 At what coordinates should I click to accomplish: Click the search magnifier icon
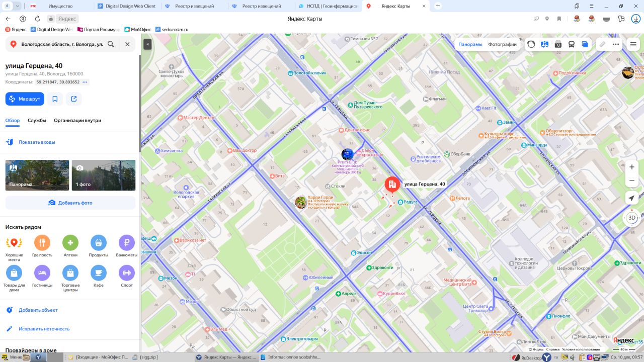pyautogui.click(x=111, y=44)
